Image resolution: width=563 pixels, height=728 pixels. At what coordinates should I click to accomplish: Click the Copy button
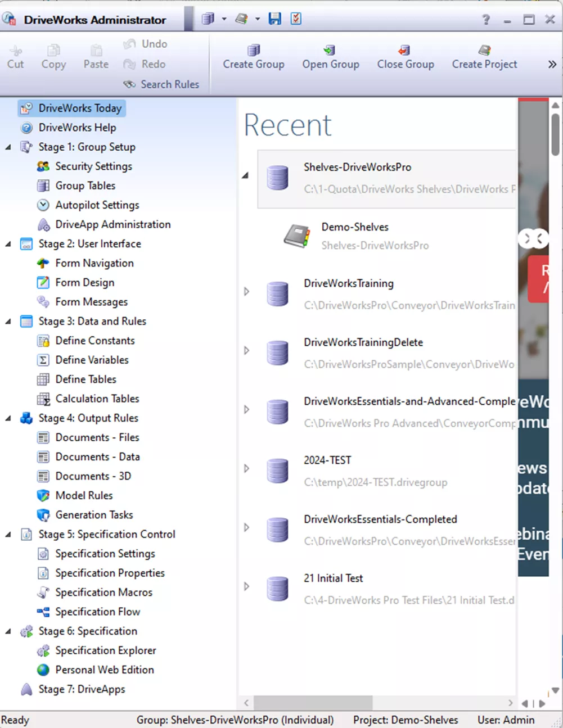tap(53, 57)
